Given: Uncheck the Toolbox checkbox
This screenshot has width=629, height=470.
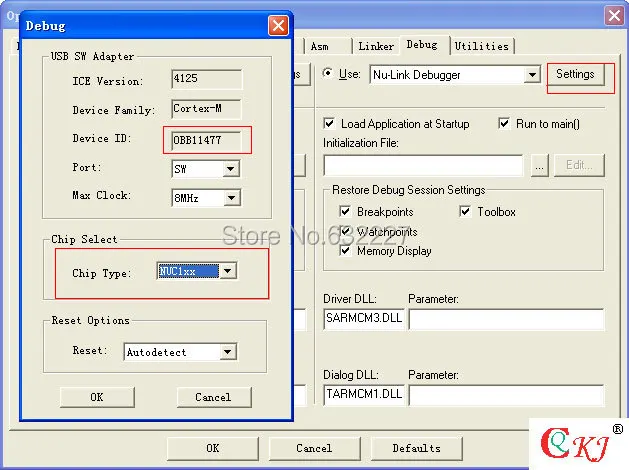Looking at the screenshot, I should (465, 211).
